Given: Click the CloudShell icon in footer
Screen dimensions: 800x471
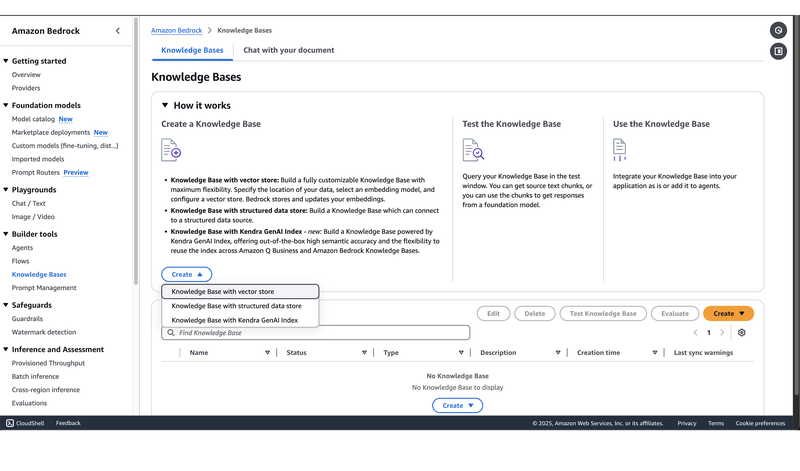Looking at the screenshot, I should pyautogui.click(x=10, y=423).
